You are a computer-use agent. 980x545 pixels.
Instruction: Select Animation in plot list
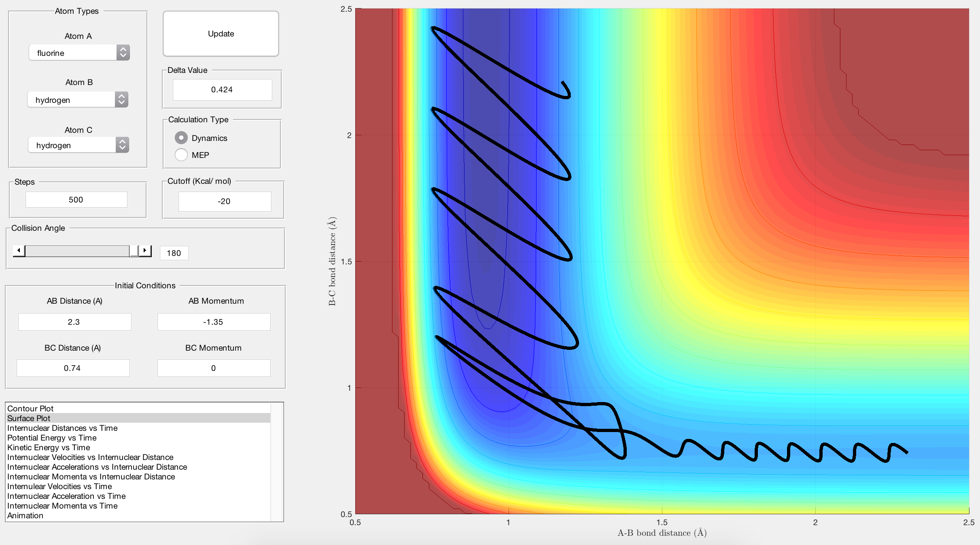point(25,515)
